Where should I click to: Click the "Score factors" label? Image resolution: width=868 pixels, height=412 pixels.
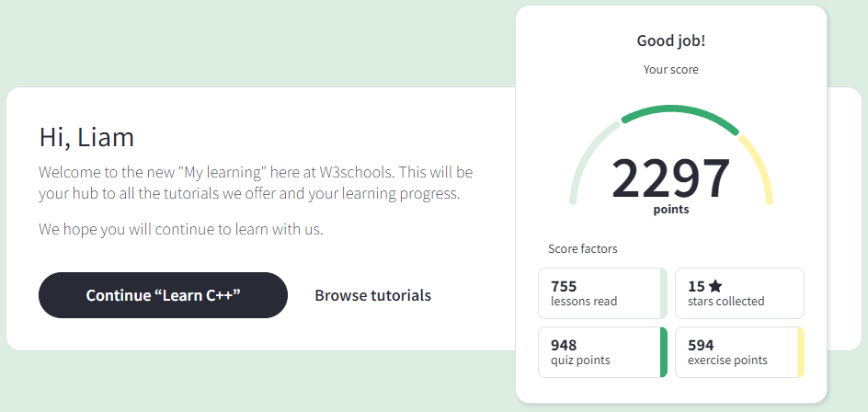pos(583,248)
